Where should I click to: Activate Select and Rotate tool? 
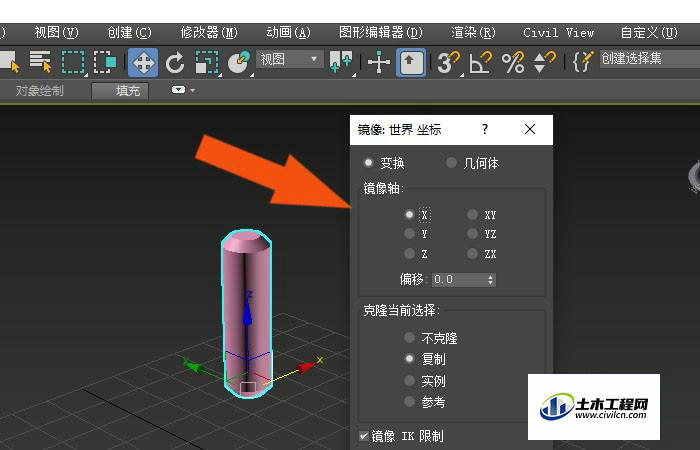pyautogui.click(x=175, y=62)
